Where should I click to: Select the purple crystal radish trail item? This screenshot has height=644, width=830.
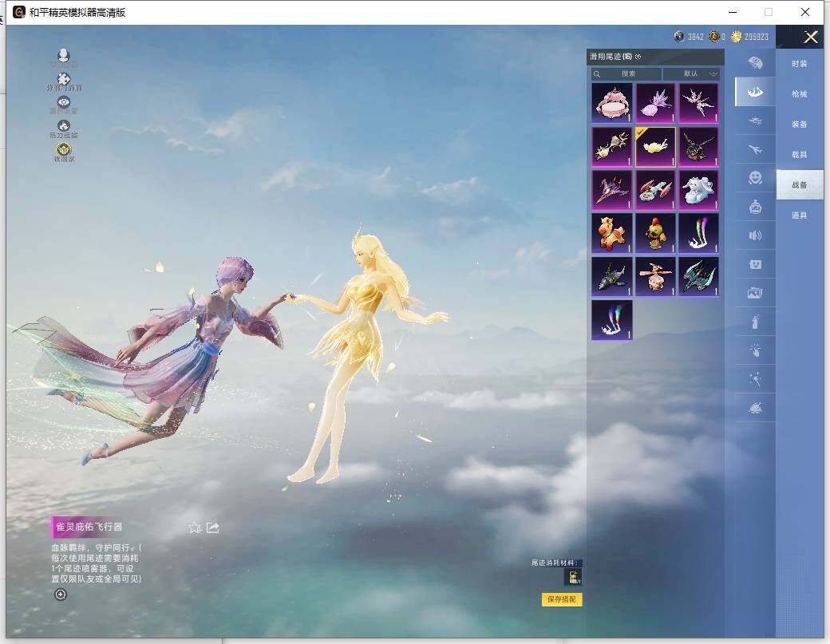(655, 103)
